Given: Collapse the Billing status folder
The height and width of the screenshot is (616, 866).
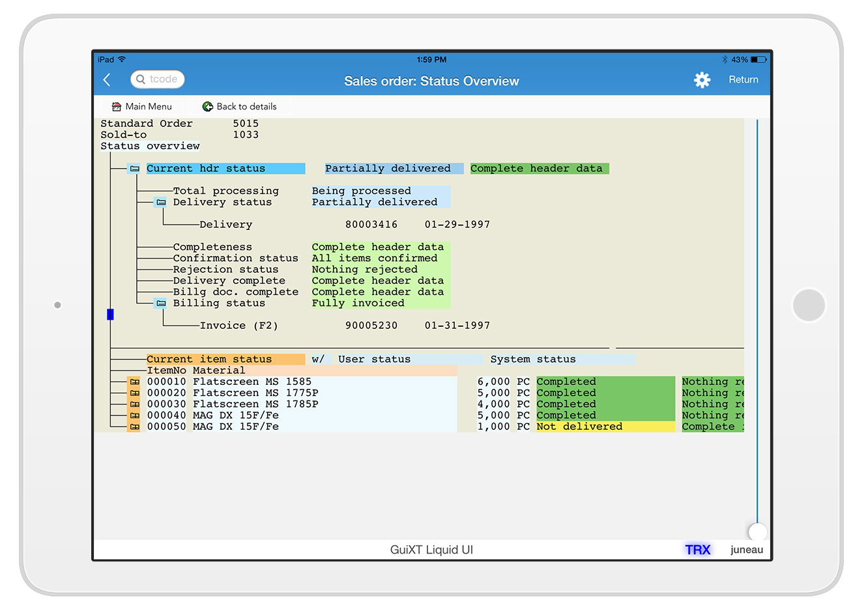Looking at the screenshot, I should pos(161,303).
